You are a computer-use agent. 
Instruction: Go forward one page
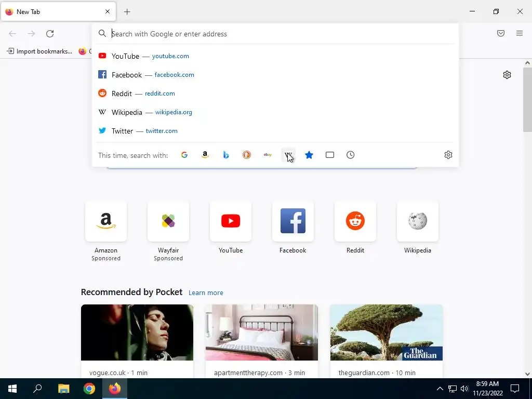pyautogui.click(x=31, y=34)
